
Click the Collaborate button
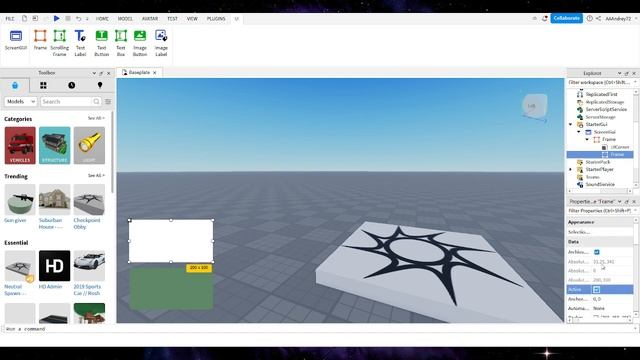(567, 18)
